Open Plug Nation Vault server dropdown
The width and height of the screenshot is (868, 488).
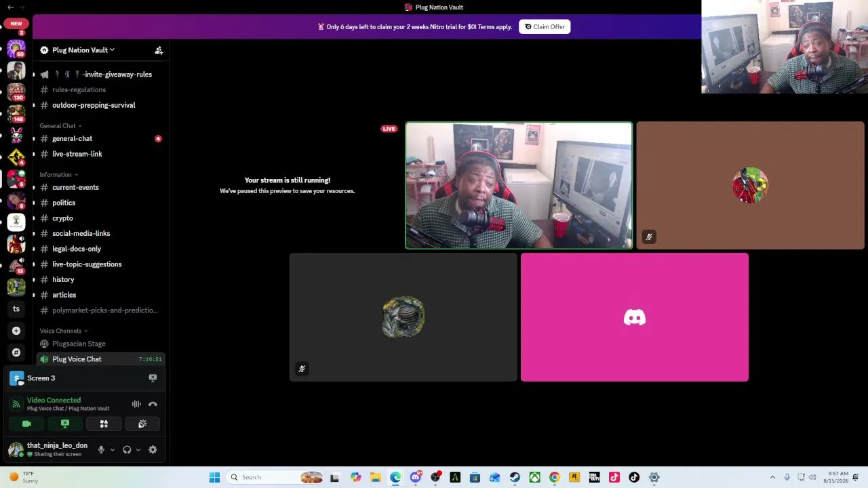[x=83, y=50]
